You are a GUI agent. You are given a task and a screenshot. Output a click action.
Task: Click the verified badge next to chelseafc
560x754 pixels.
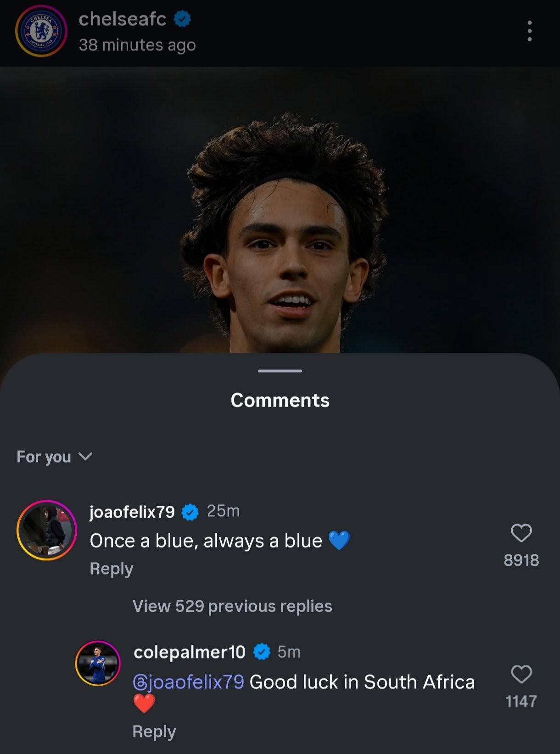tap(182, 19)
